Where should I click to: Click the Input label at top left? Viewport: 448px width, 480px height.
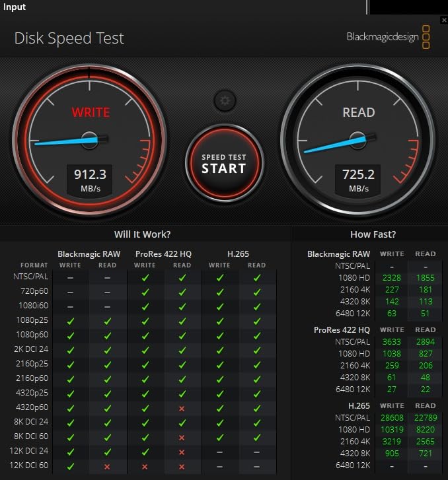tap(14, 7)
